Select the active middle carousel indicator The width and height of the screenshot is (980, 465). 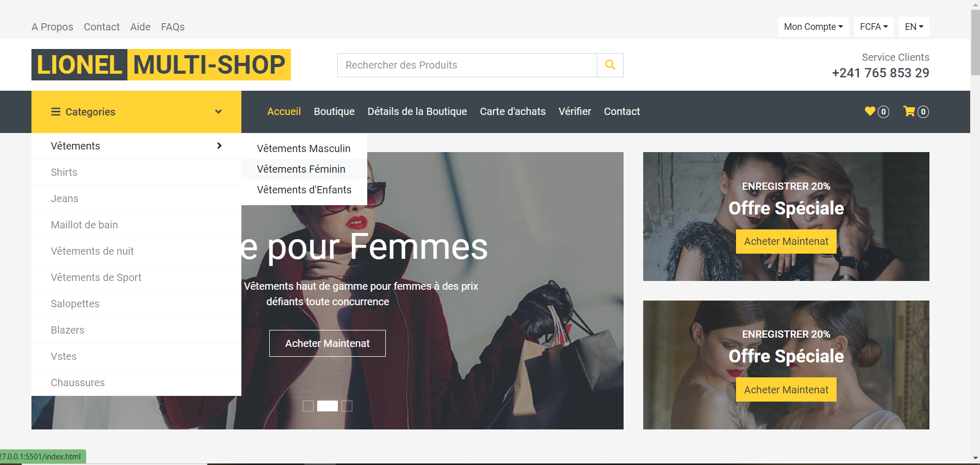click(x=328, y=406)
